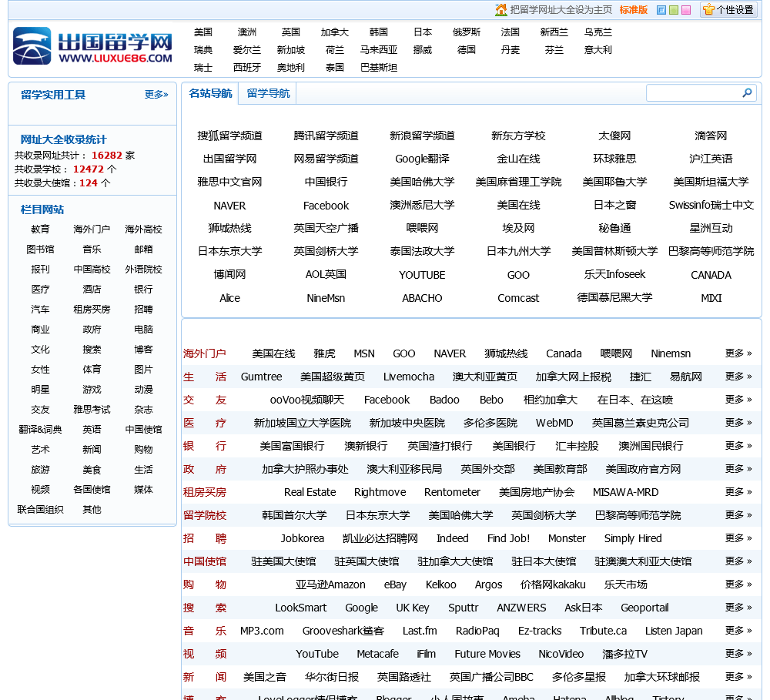Select the blue theme color swatch
The height and width of the screenshot is (700, 770).
click(661, 10)
